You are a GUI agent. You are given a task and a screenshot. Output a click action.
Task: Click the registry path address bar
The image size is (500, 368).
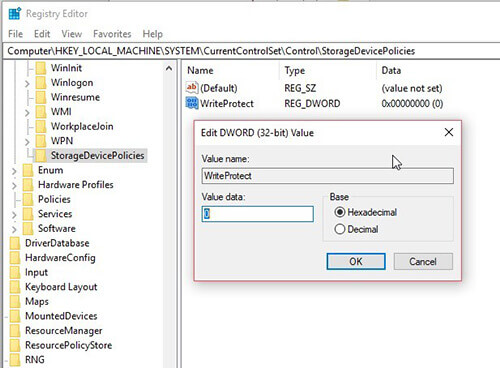point(251,51)
